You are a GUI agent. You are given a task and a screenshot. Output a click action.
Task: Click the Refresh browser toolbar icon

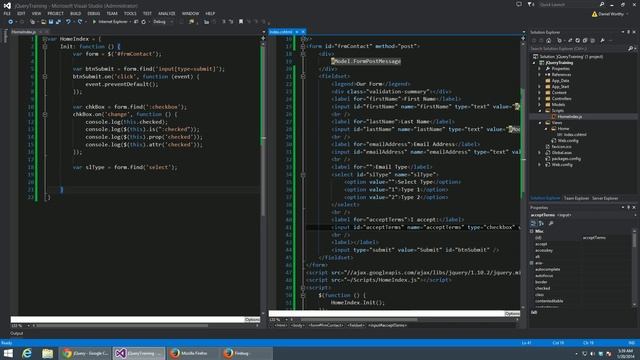click(144, 22)
